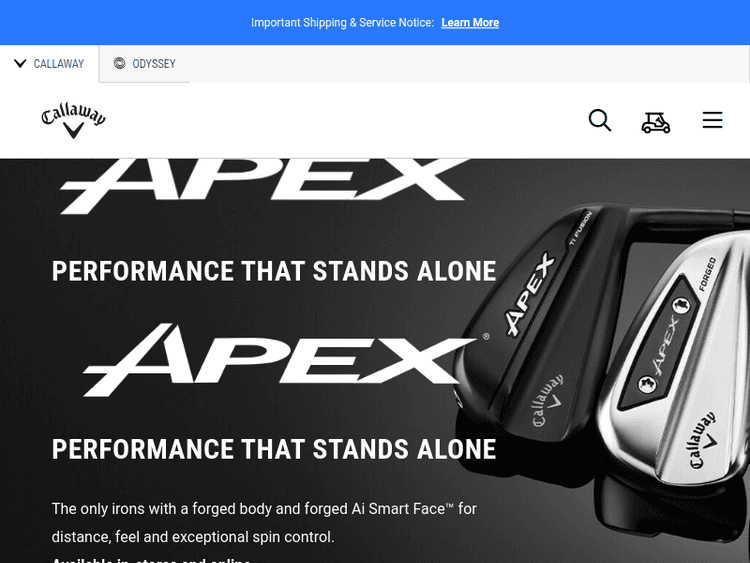Click the Important Shipping & Service Notice text

pyautogui.click(x=342, y=22)
